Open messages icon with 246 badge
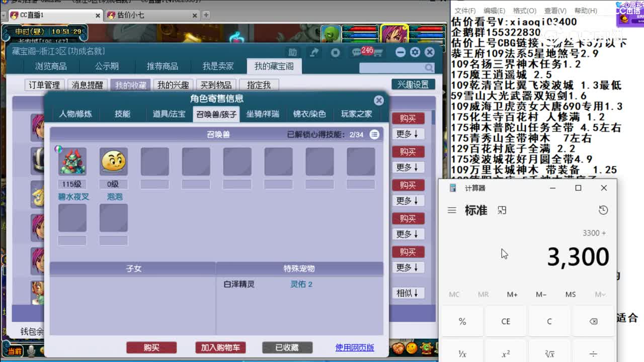 tap(357, 52)
